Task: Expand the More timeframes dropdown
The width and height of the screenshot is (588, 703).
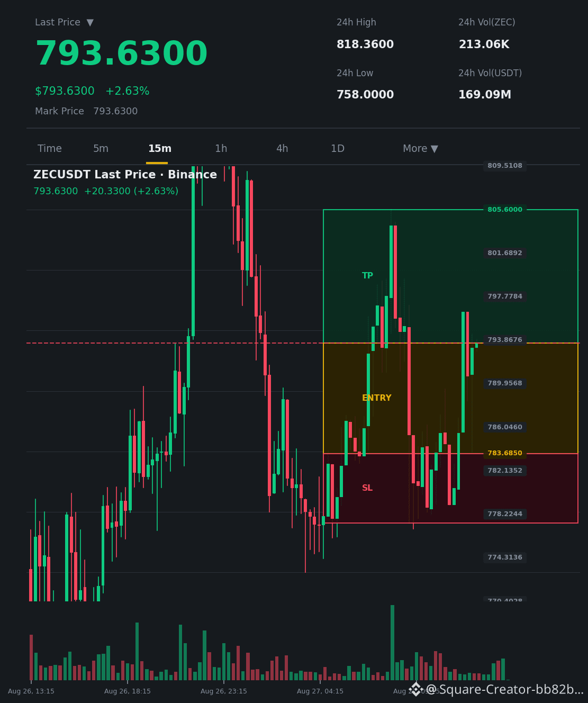Action: click(420, 149)
